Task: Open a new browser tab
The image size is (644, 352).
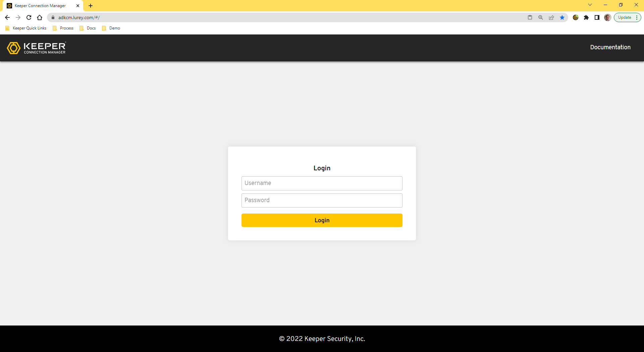Action: pyautogui.click(x=91, y=6)
